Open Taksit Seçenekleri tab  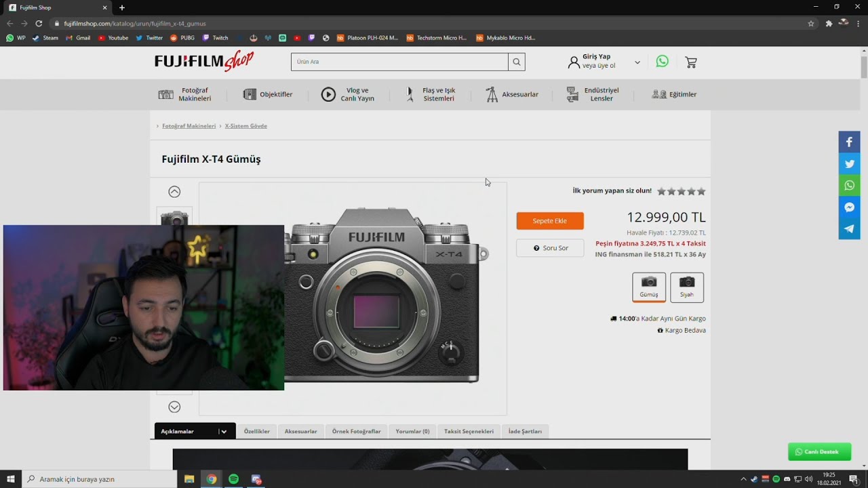(x=469, y=431)
